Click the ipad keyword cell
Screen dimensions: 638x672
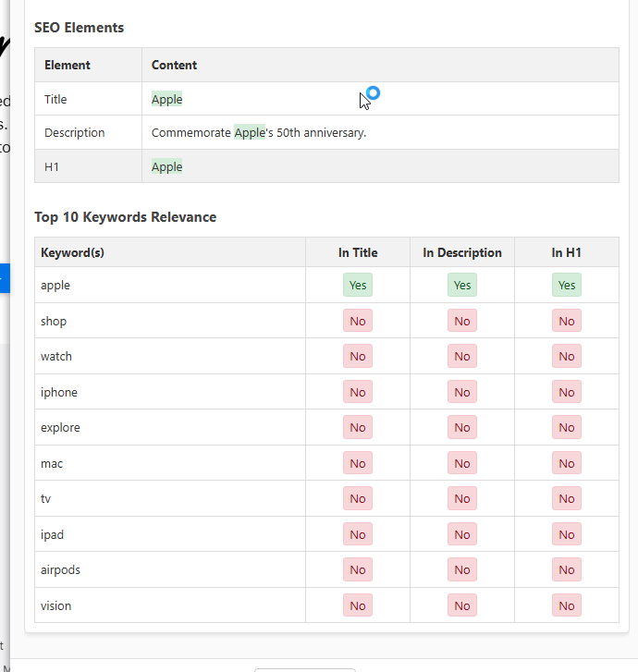pos(53,534)
